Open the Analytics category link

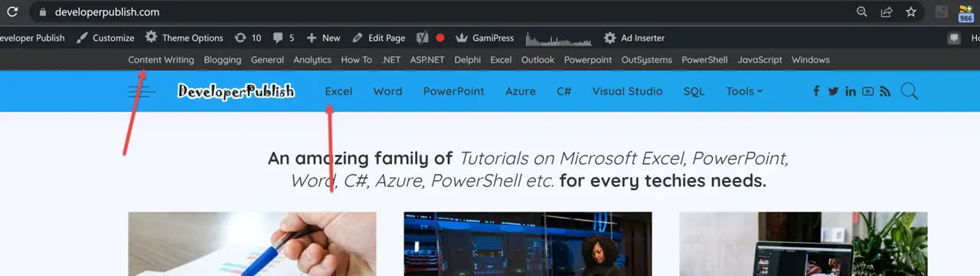[312, 60]
